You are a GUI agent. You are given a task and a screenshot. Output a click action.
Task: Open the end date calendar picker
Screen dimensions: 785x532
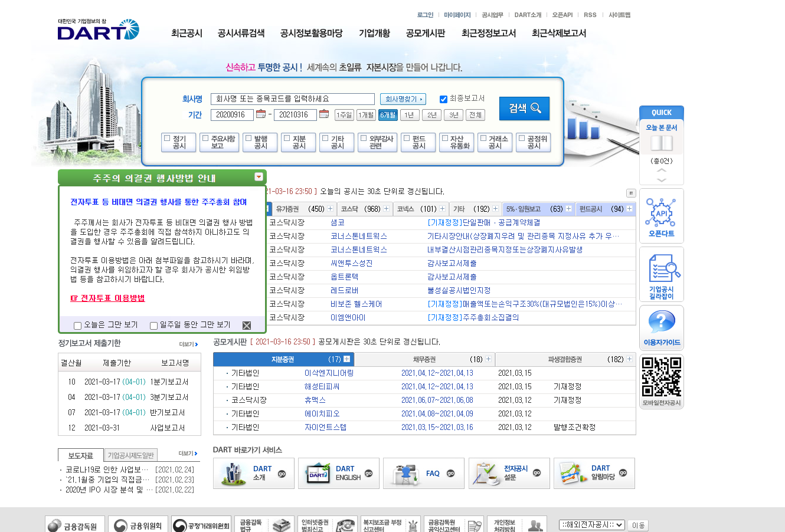pyautogui.click(x=324, y=114)
